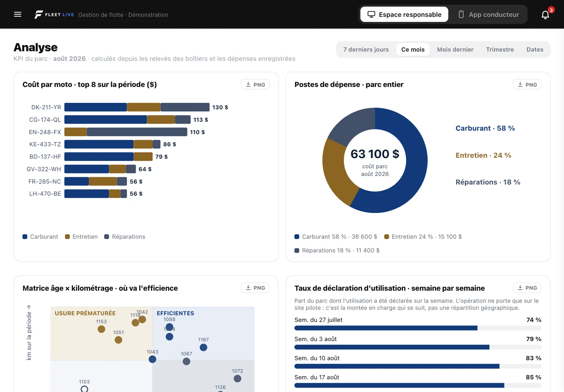Click the LH-470-BE label
This screenshot has width=564, height=392.
click(45, 194)
